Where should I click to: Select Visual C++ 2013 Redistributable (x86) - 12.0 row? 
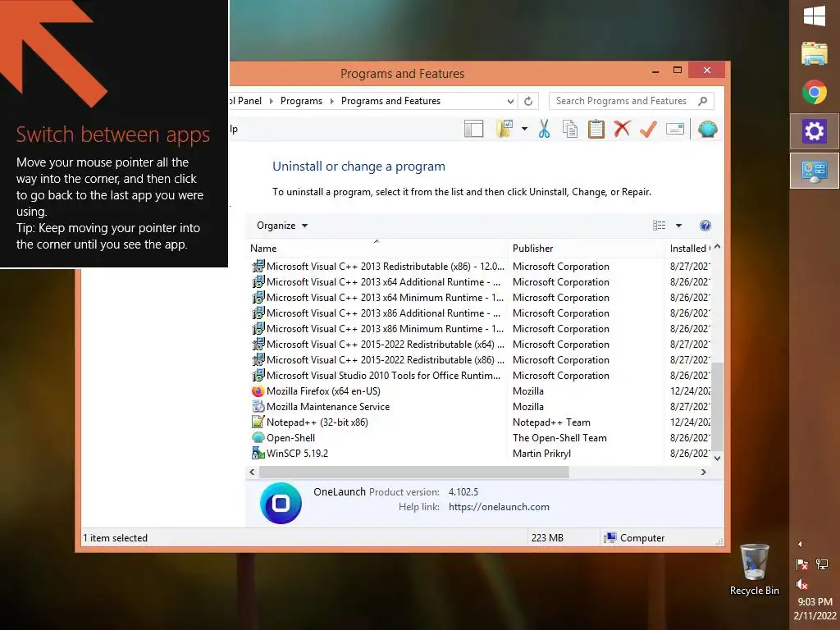(x=479, y=267)
